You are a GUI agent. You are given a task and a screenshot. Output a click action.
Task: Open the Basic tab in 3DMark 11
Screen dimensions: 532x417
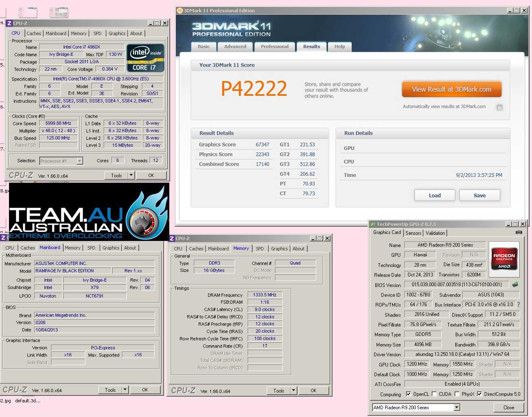pos(204,46)
